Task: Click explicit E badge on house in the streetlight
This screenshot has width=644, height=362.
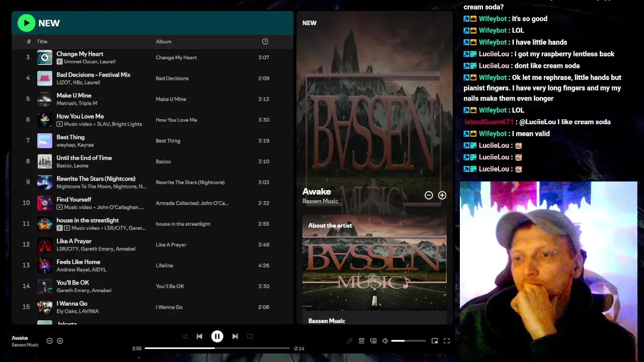Action: coord(59,228)
